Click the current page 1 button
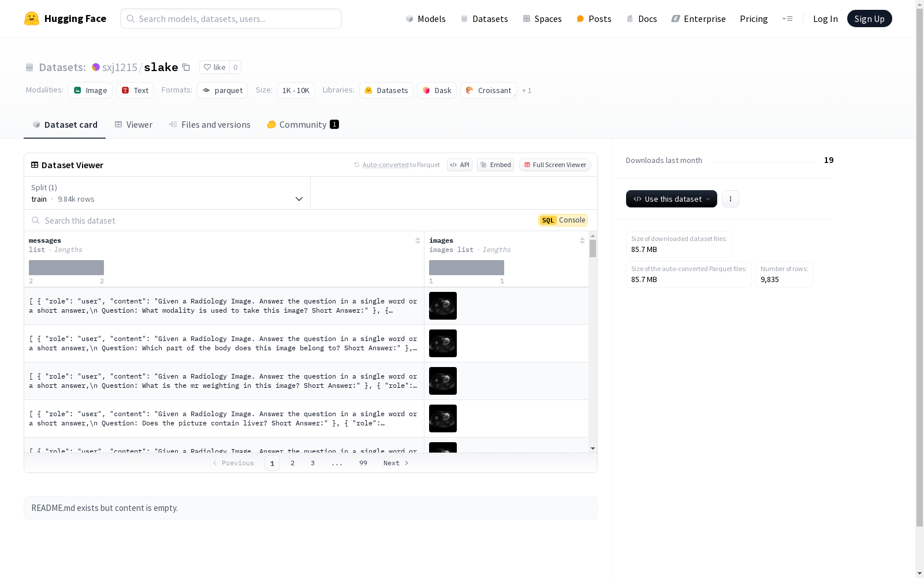The image size is (924, 578). click(272, 463)
